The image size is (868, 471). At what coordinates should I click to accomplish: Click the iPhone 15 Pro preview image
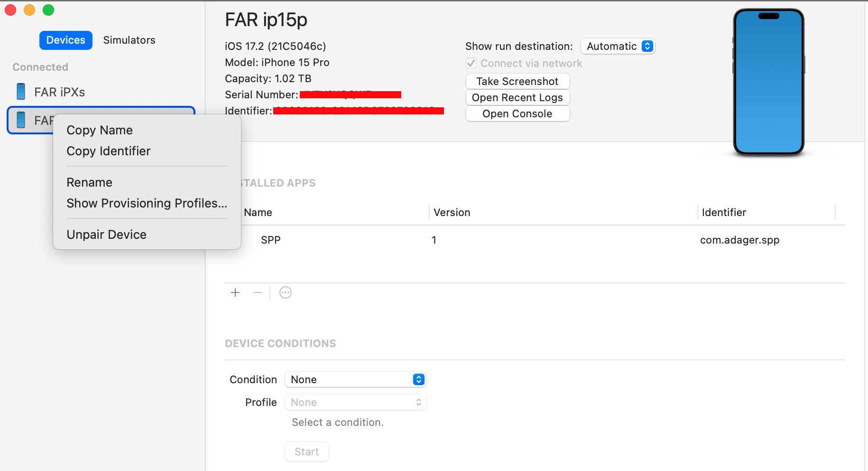pyautogui.click(x=768, y=82)
